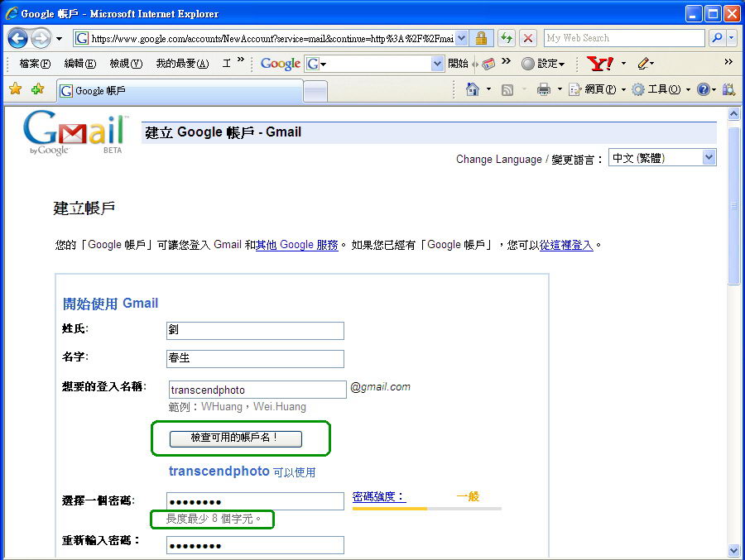Click the '建立帳戶' heading text
The width and height of the screenshot is (745, 560).
click(84, 208)
